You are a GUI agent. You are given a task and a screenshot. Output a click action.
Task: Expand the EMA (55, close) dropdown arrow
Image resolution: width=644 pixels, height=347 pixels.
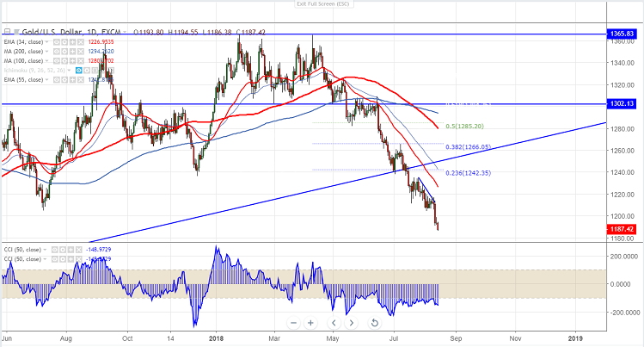point(46,80)
